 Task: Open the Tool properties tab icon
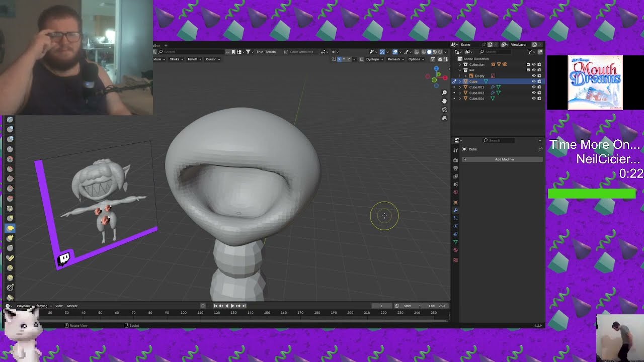pos(456,150)
